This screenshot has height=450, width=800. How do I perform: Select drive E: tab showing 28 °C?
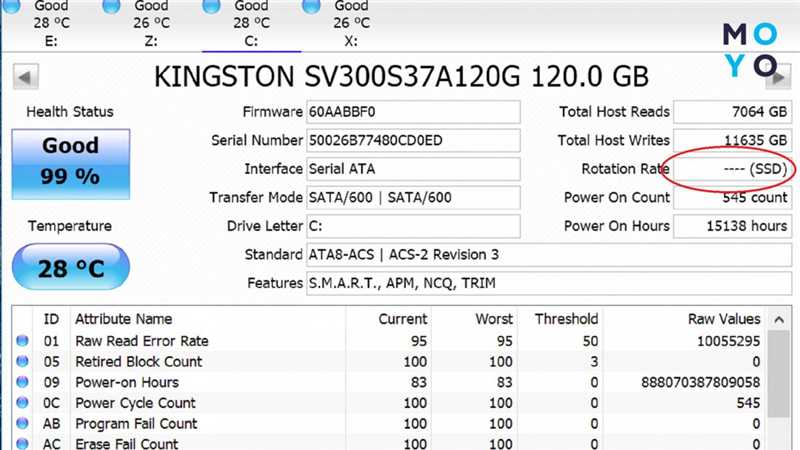pos(52,24)
